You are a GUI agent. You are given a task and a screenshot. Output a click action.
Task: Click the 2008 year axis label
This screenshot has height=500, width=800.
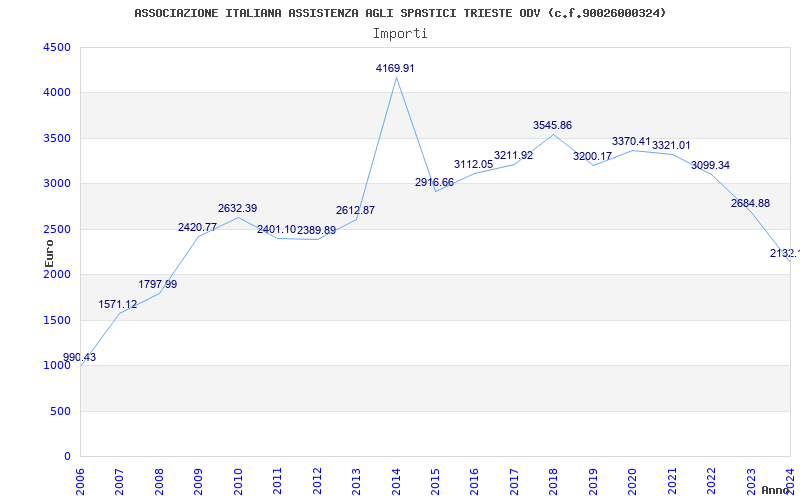point(159,482)
